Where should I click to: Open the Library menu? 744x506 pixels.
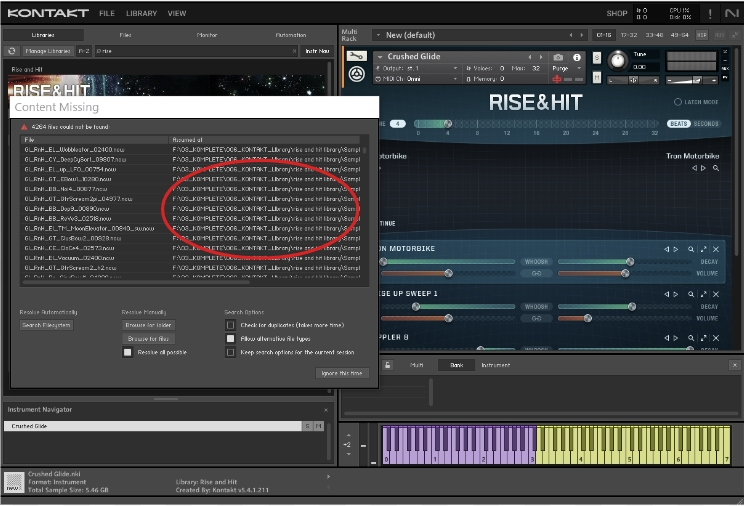(141, 14)
